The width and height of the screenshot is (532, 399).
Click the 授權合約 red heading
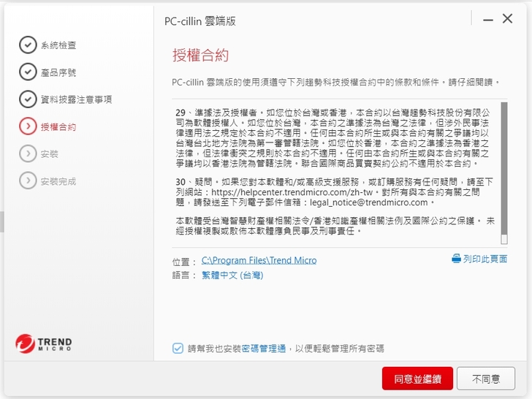point(200,55)
